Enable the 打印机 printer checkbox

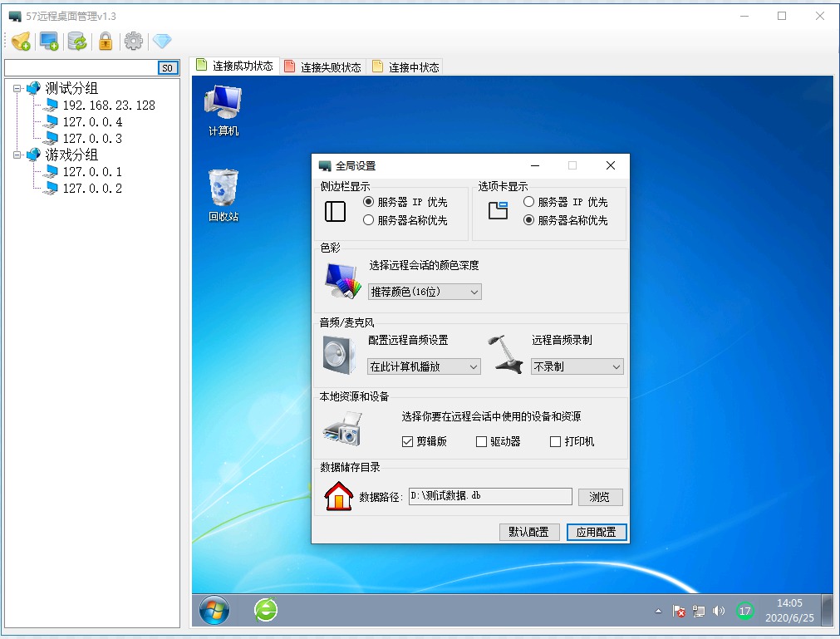[556, 441]
